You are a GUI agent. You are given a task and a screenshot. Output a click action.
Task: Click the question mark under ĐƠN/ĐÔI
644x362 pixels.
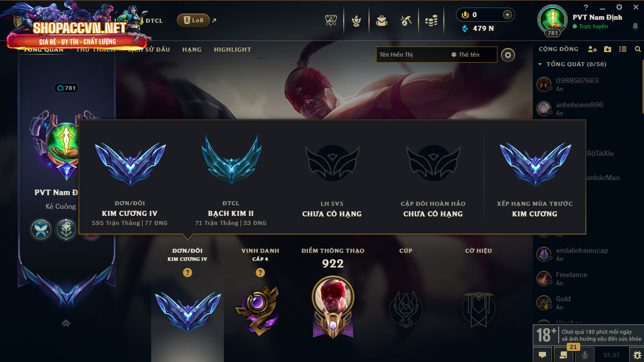(x=188, y=273)
